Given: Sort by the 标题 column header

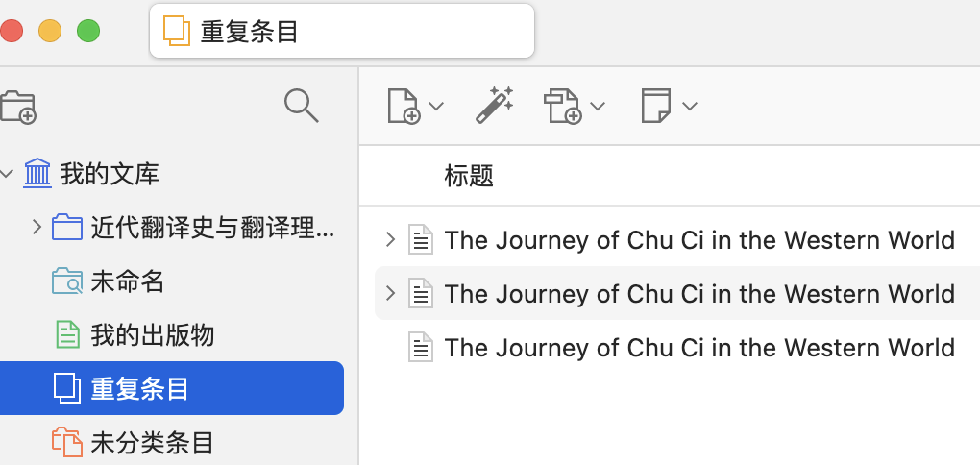Looking at the screenshot, I should coord(469,176).
